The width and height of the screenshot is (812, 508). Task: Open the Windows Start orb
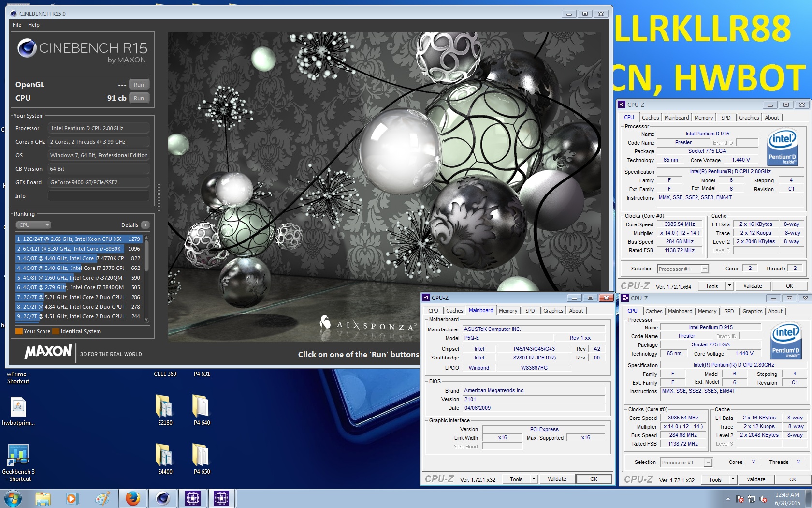tap(13, 498)
